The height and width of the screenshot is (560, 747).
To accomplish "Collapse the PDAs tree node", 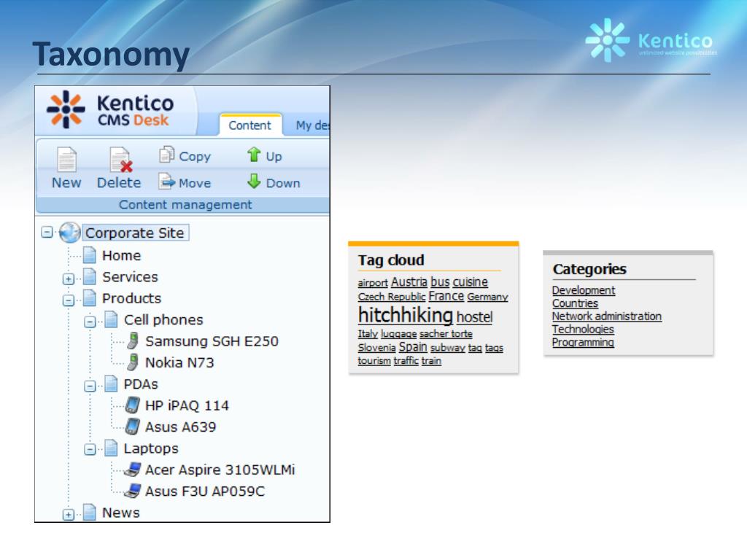I will [x=90, y=386].
